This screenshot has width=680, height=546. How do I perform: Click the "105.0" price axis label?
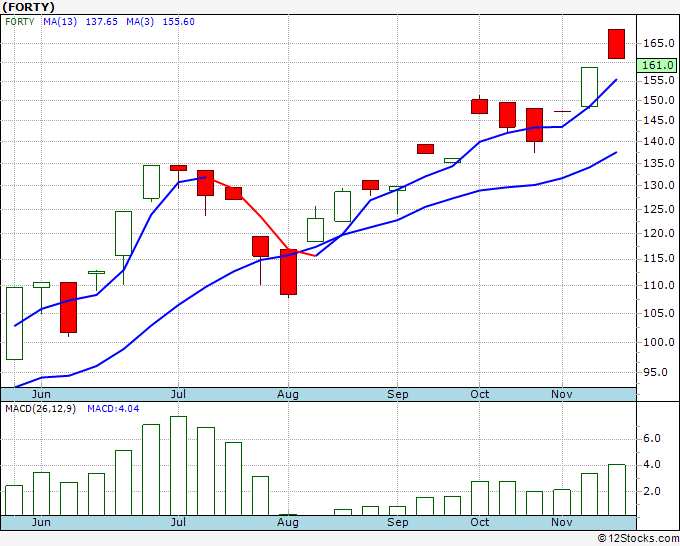pyautogui.click(x=659, y=313)
